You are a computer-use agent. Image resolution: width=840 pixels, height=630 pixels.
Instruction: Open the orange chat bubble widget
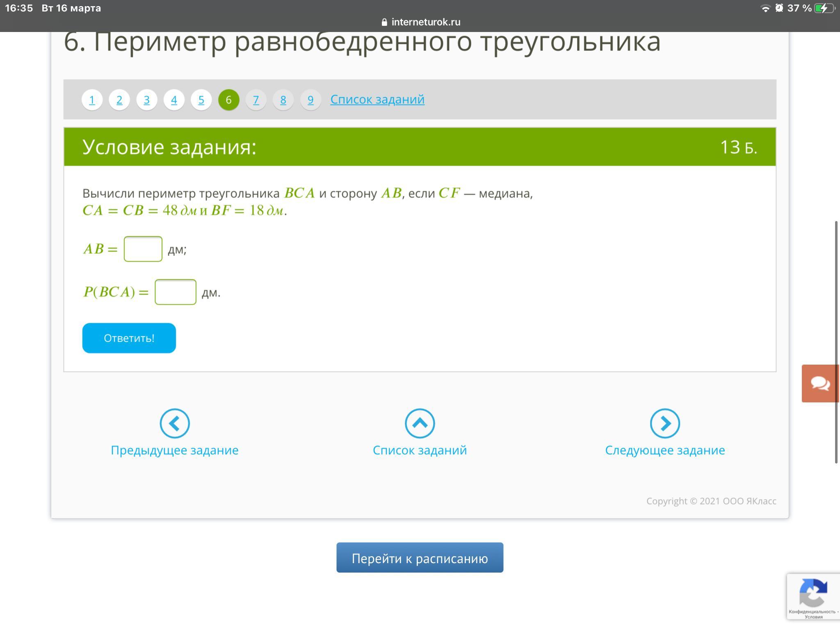820,383
